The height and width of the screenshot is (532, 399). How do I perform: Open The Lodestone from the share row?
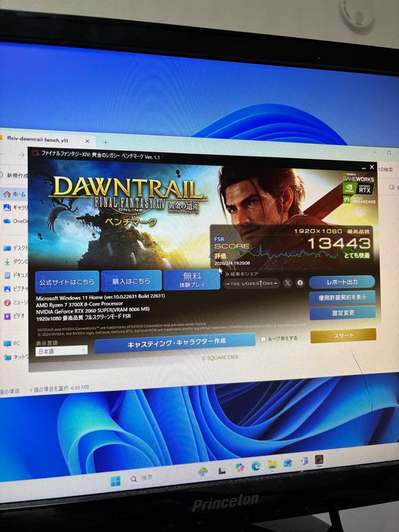pyautogui.click(x=252, y=283)
